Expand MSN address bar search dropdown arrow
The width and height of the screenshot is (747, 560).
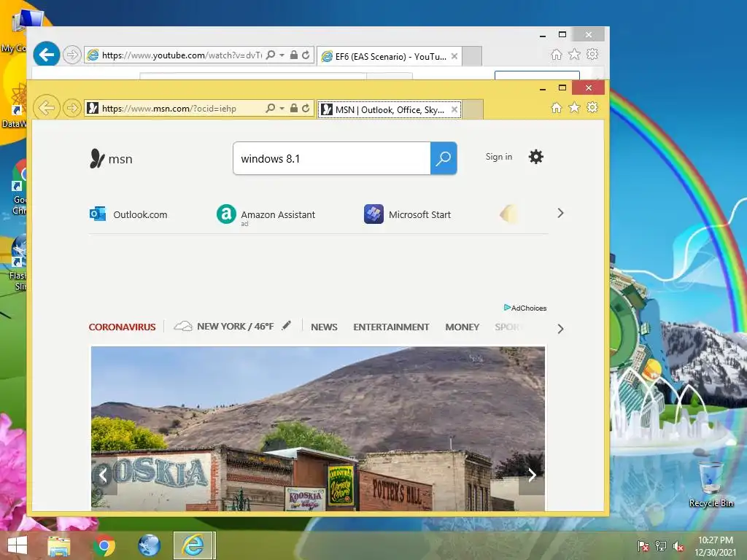pyautogui.click(x=282, y=109)
